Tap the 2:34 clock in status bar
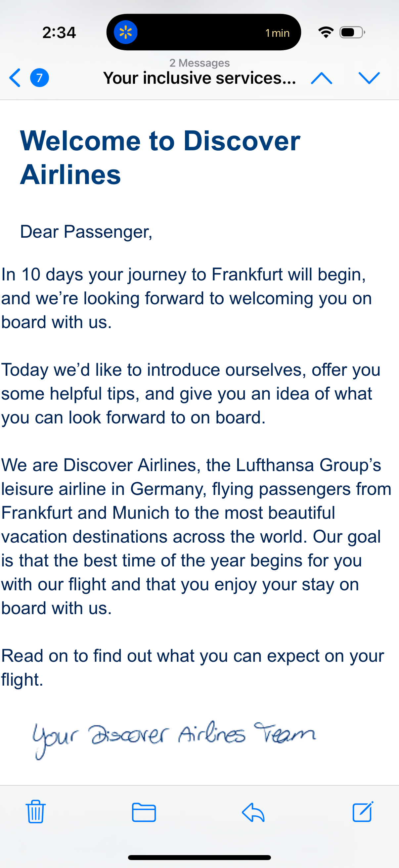Screen dimensions: 399x868 click(x=59, y=33)
